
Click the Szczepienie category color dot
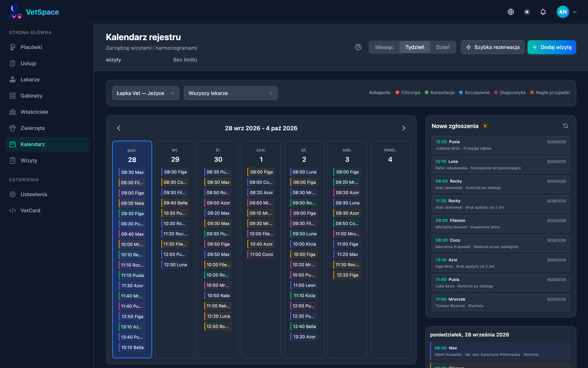coord(461,93)
